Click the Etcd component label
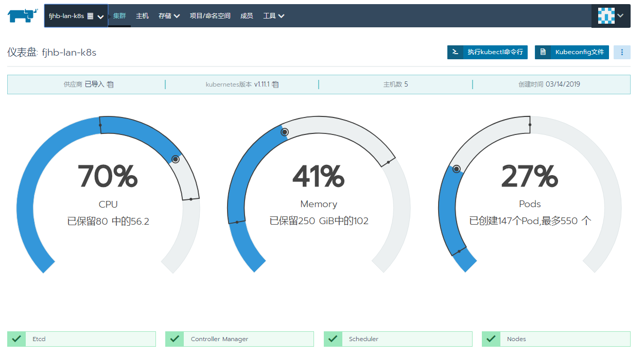Screen dimensions: 644x355 [39, 339]
